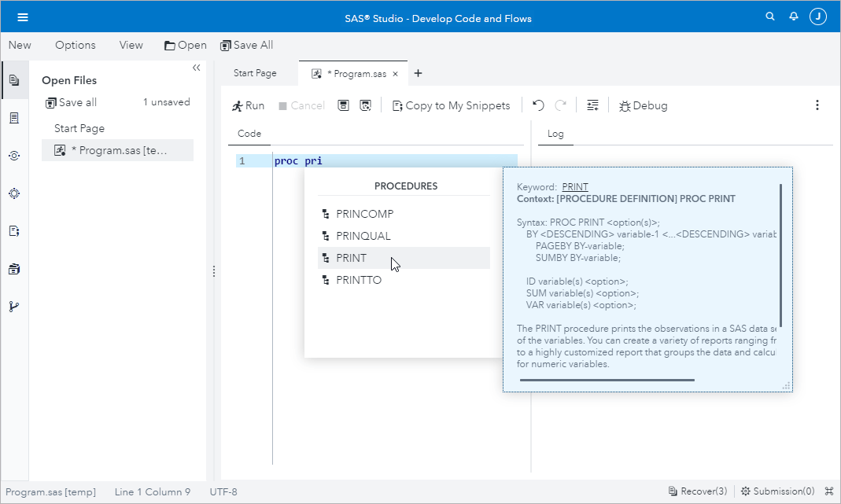
Task: Click Open in the menu bar
Action: click(186, 45)
